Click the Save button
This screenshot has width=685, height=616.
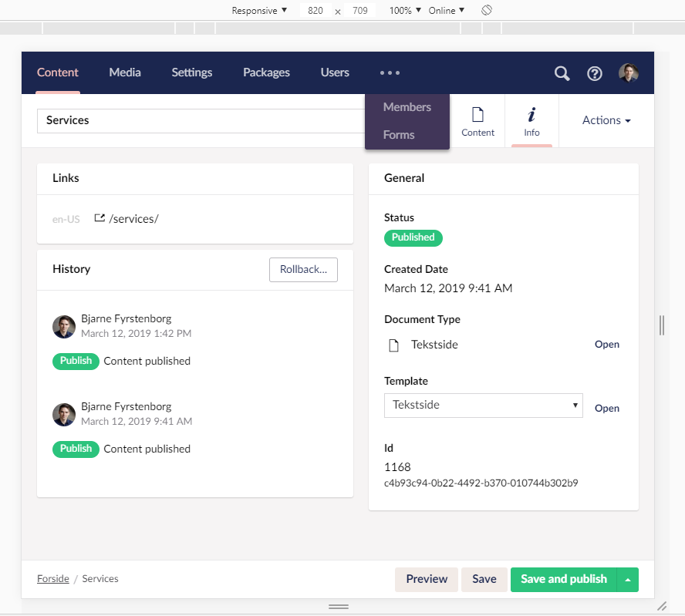[484, 579]
